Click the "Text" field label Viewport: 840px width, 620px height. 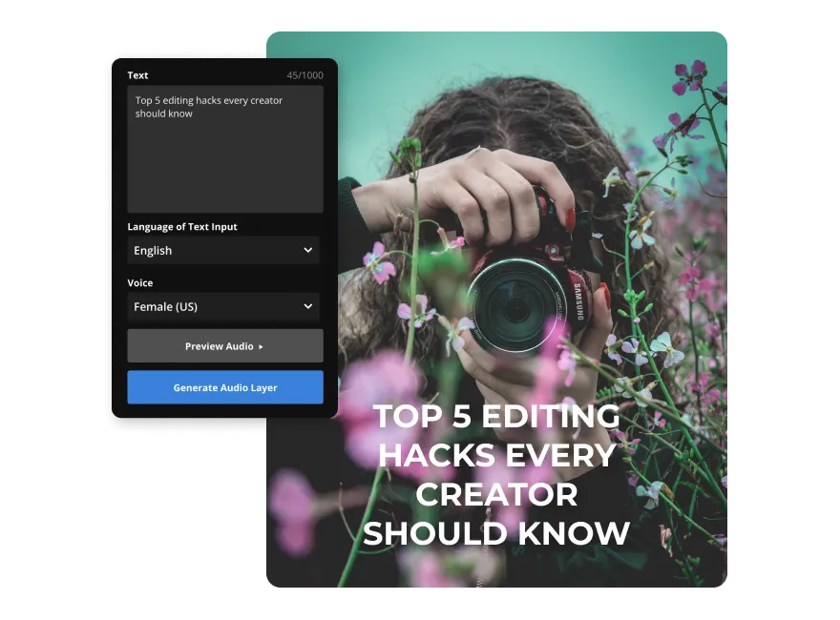137,75
